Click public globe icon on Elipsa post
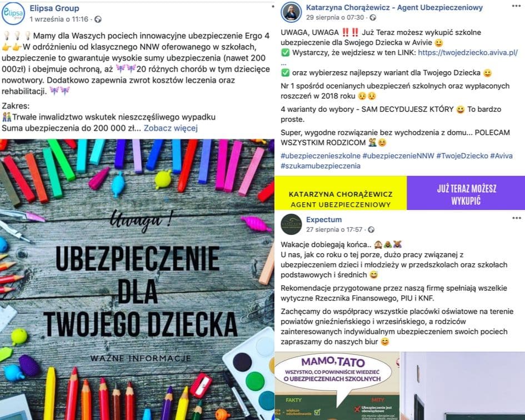The width and height of the screenshot is (525, 420). [98, 19]
